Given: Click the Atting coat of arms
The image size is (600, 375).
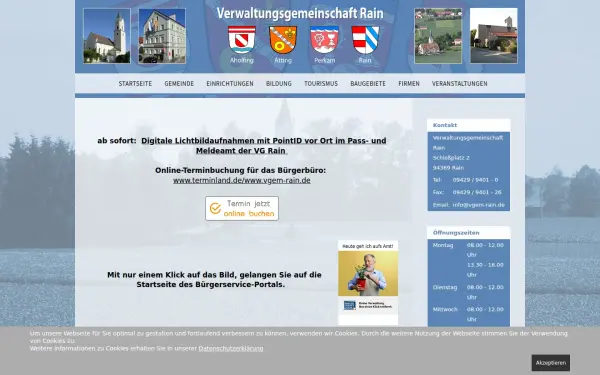Looking at the screenshot, I should [x=283, y=40].
